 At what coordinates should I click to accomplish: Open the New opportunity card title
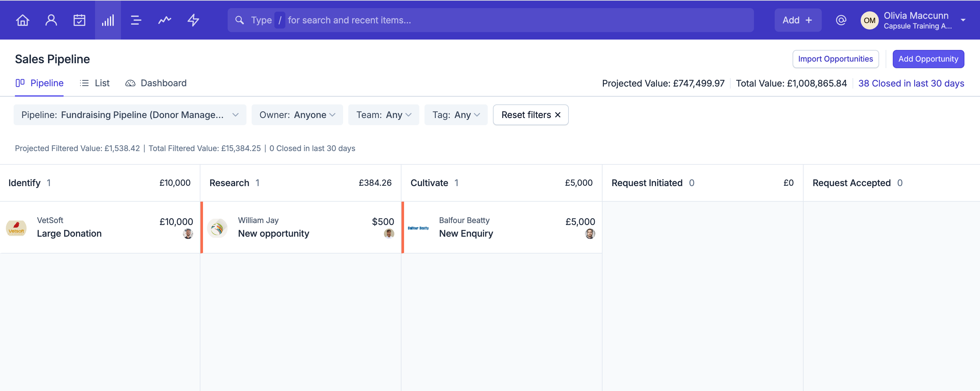coord(273,233)
